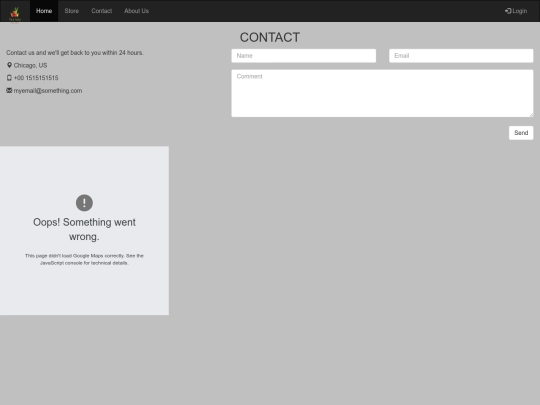Click inside the Comment text area

pyautogui.click(x=382, y=93)
